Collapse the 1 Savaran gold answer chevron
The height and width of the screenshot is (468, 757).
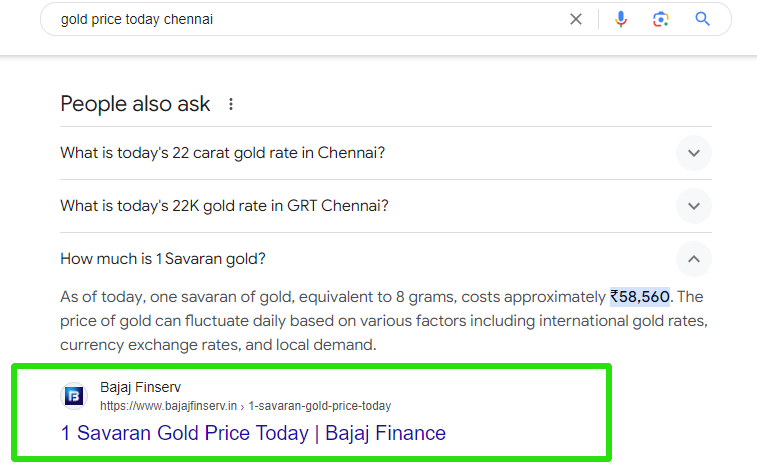(x=694, y=259)
